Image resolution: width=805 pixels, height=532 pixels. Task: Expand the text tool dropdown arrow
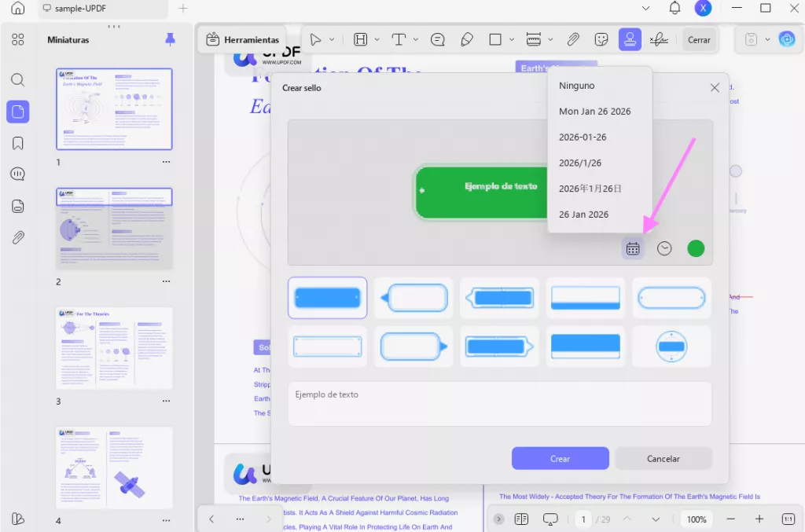(x=415, y=39)
